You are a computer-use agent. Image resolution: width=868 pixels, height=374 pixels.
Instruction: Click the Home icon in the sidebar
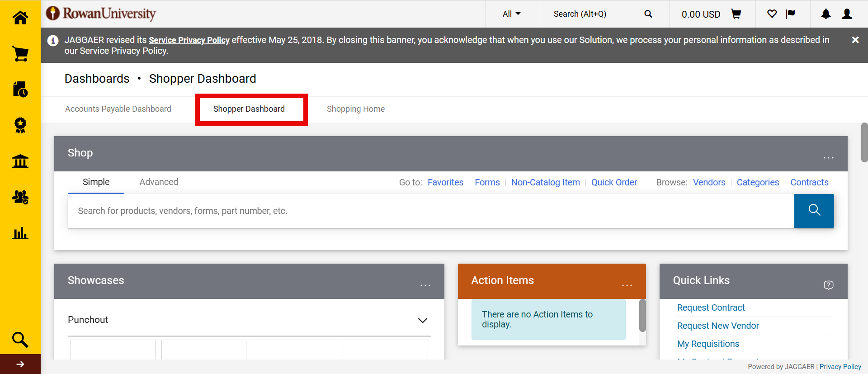pos(20,18)
